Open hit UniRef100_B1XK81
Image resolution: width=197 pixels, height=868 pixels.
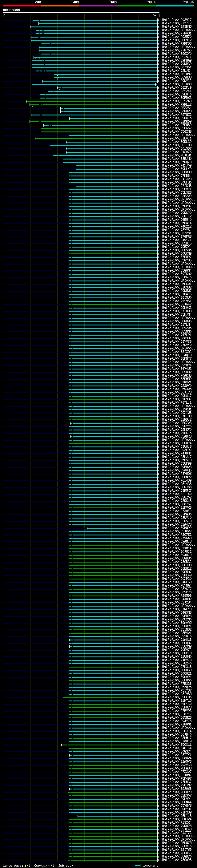coord(177,410)
